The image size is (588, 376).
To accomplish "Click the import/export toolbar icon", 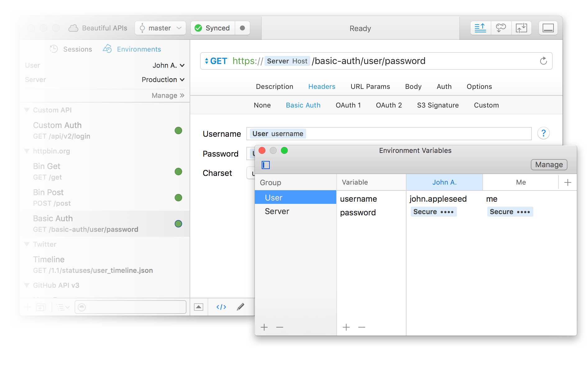I will coord(521,28).
